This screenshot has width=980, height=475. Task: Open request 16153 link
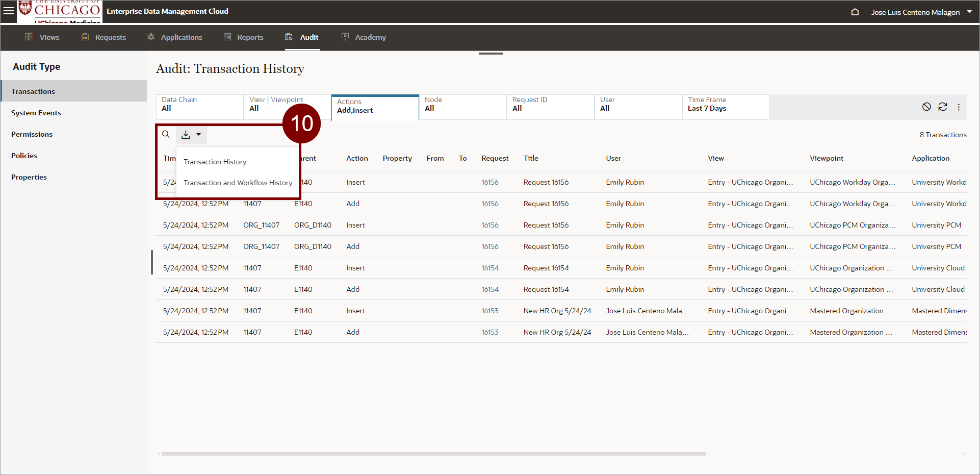489,311
